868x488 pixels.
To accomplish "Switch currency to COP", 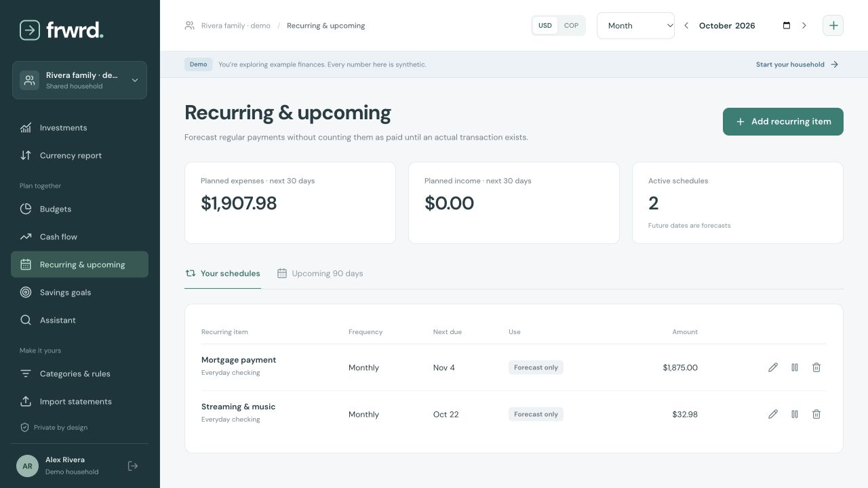I will [571, 26].
